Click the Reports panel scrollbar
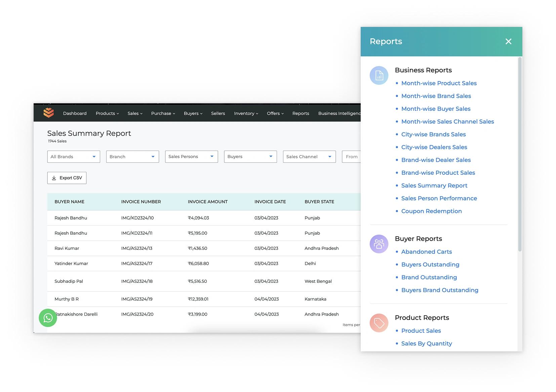Screen dimensions: 556x392 pyautogui.click(x=520, y=155)
